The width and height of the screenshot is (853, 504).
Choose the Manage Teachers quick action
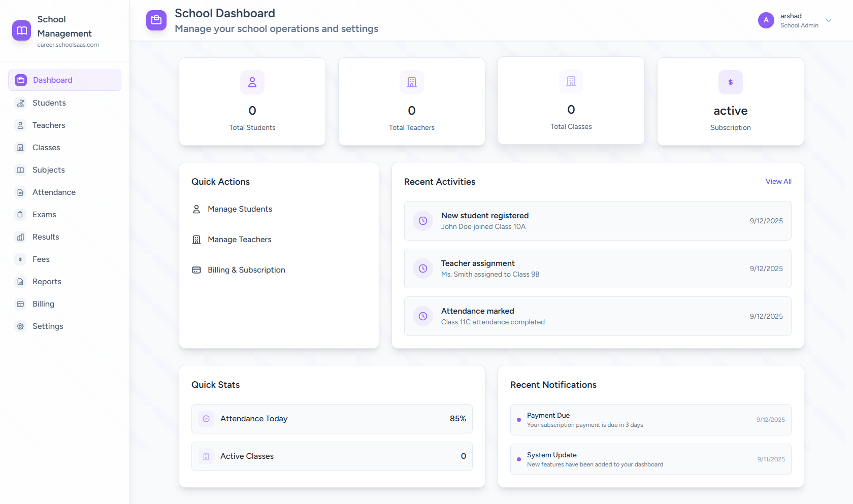click(239, 240)
